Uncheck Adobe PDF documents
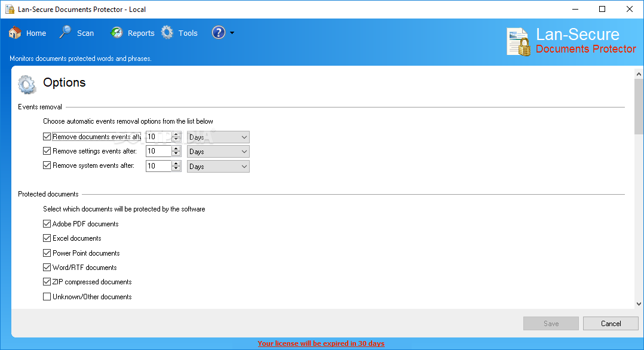 click(x=47, y=223)
